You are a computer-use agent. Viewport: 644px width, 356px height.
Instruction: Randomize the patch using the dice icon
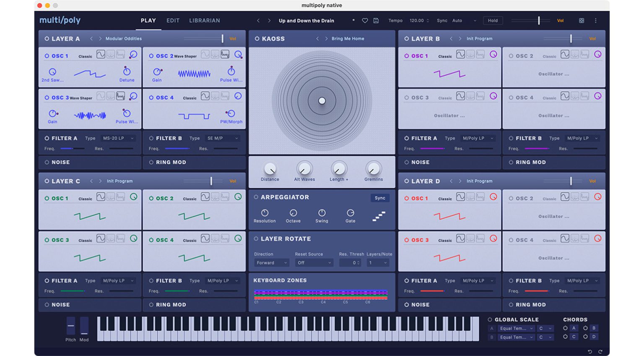(x=582, y=20)
